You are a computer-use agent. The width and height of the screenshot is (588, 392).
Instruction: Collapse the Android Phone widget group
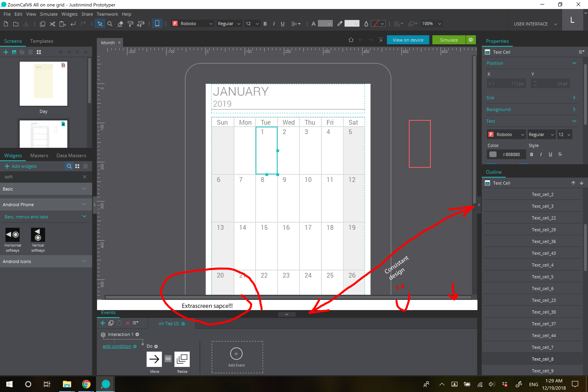coord(84,204)
